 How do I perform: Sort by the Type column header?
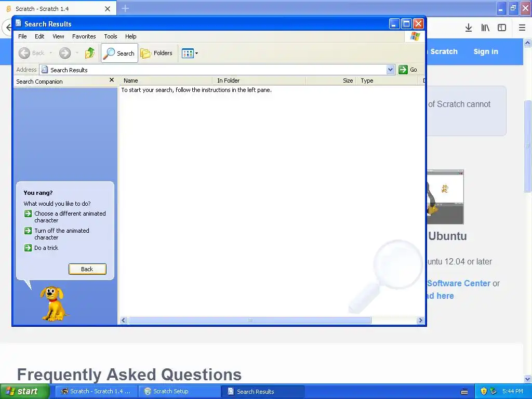coord(387,81)
